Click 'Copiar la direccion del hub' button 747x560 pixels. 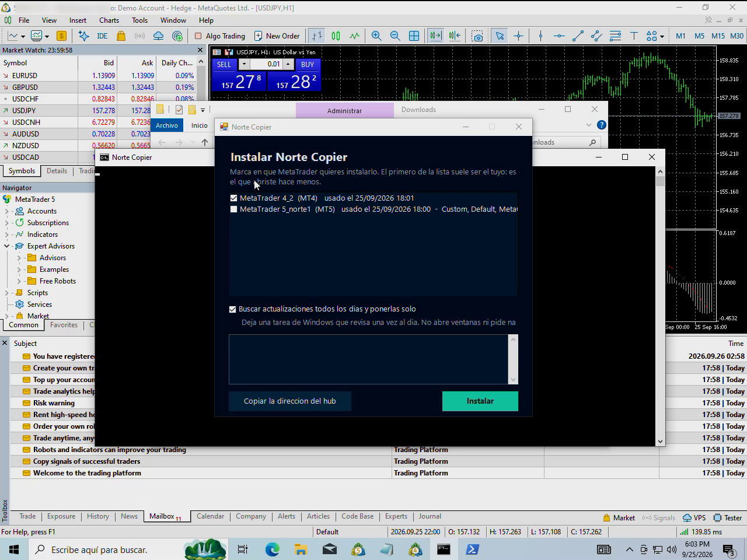(x=290, y=401)
